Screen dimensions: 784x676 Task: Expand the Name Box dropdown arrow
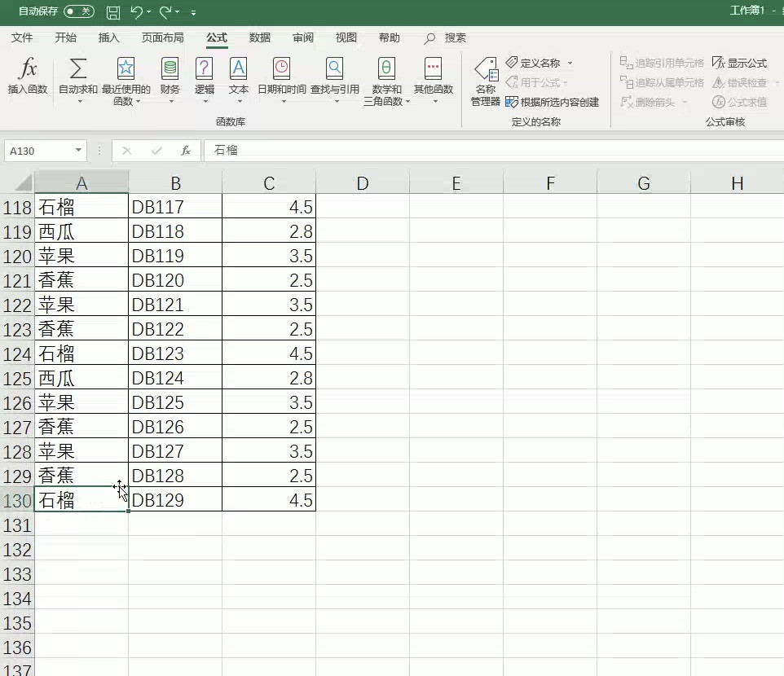[79, 151]
